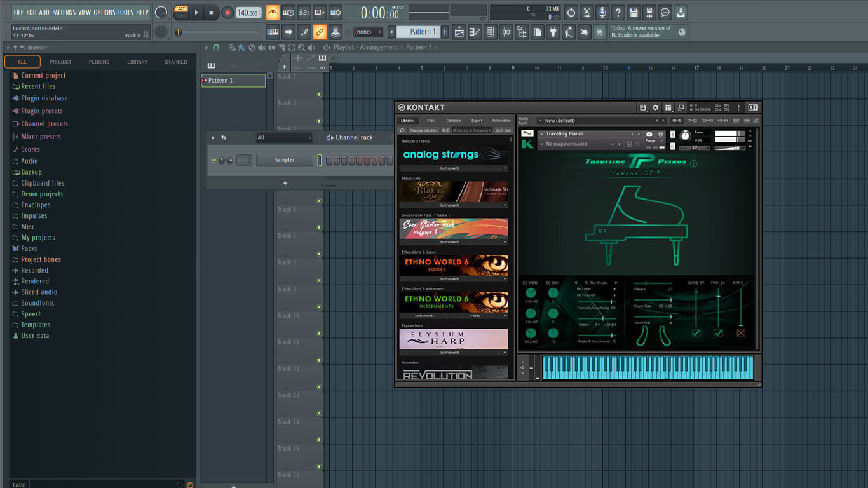
Task: Click the Stop transport button
Action: coord(212,12)
